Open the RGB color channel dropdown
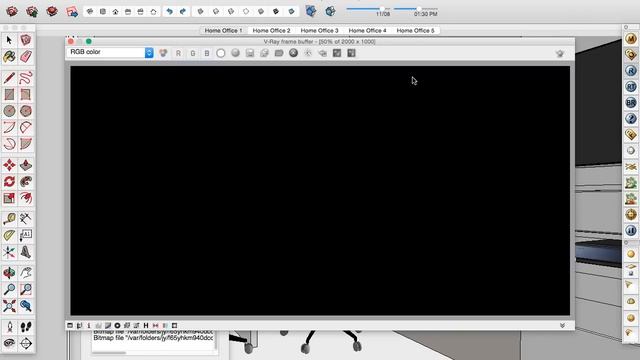640x360 pixels. click(110, 52)
